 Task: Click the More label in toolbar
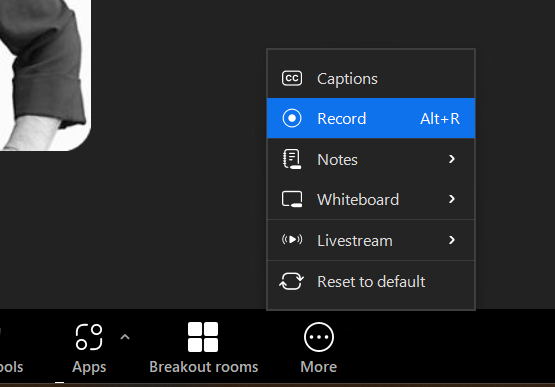pos(319,367)
